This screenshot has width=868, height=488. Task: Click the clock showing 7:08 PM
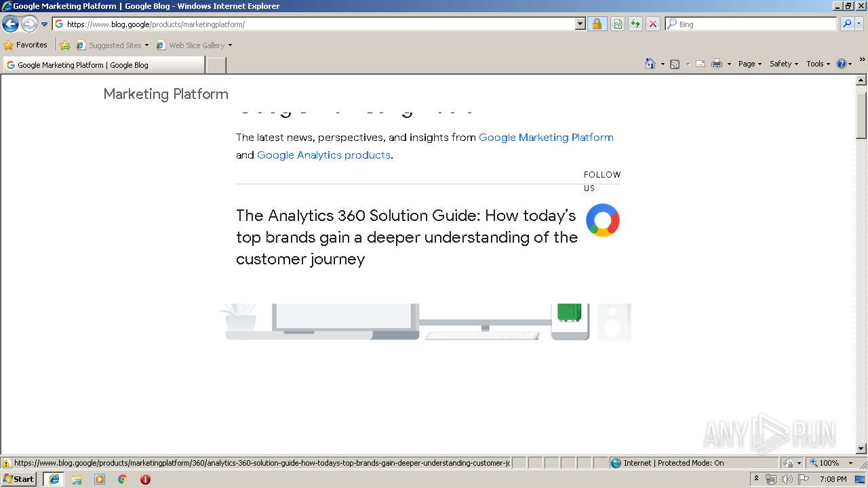click(x=833, y=479)
